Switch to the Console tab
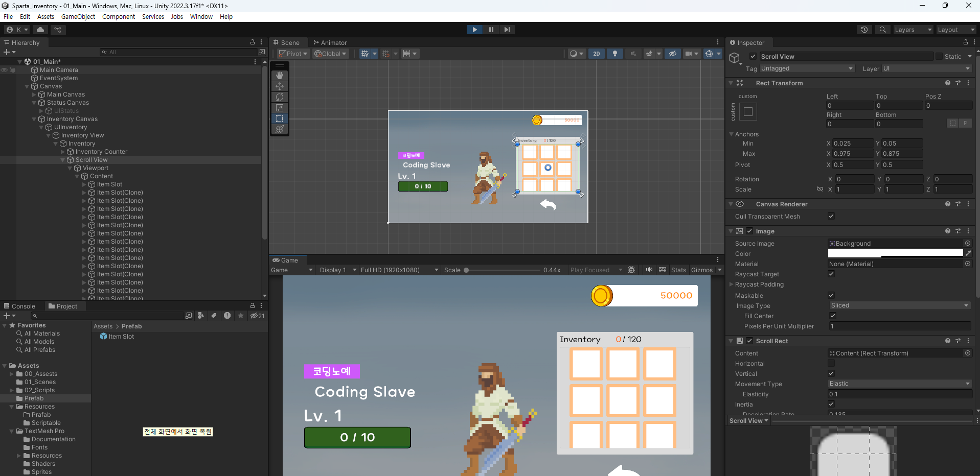Screen dimensions: 980x476 click(x=19, y=306)
